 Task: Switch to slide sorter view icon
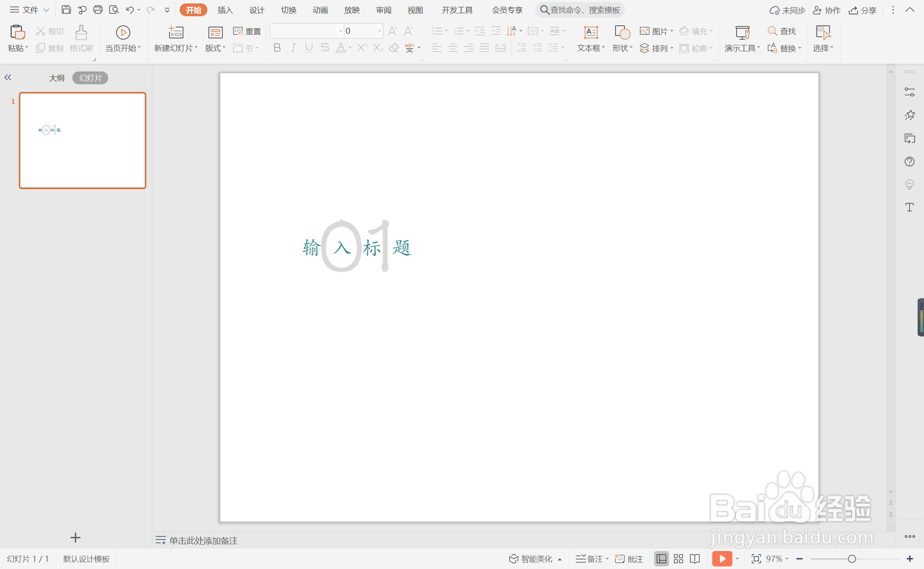pos(678,559)
